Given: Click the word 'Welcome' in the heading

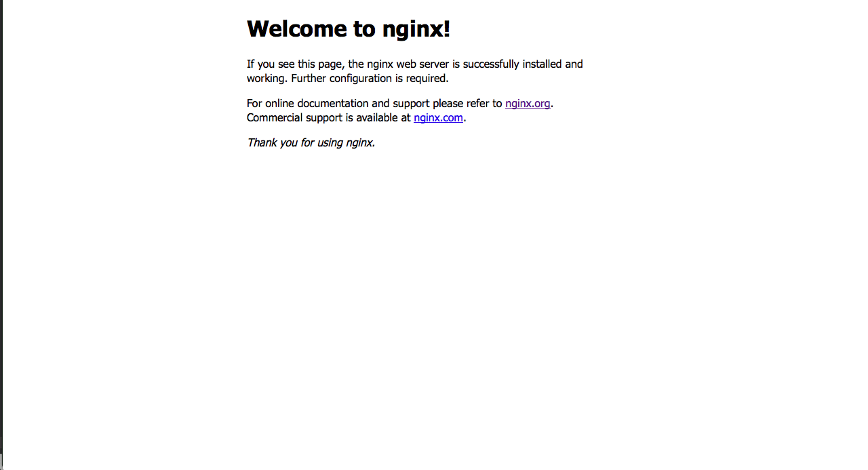Looking at the screenshot, I should [297, 29].
